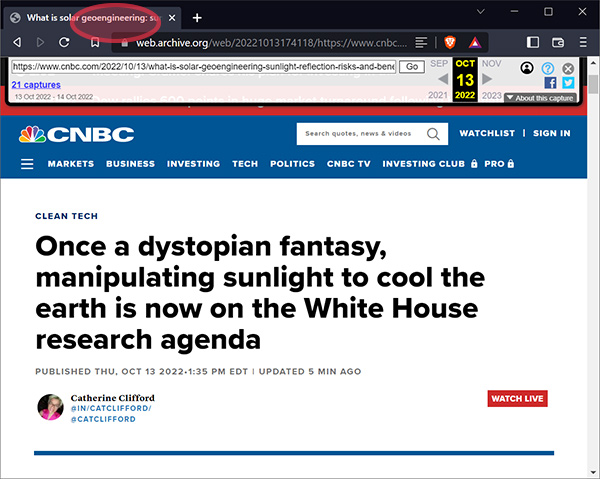Expand the About this capture dropdown
Screen dimensions: 600x479
coord(540,97)
